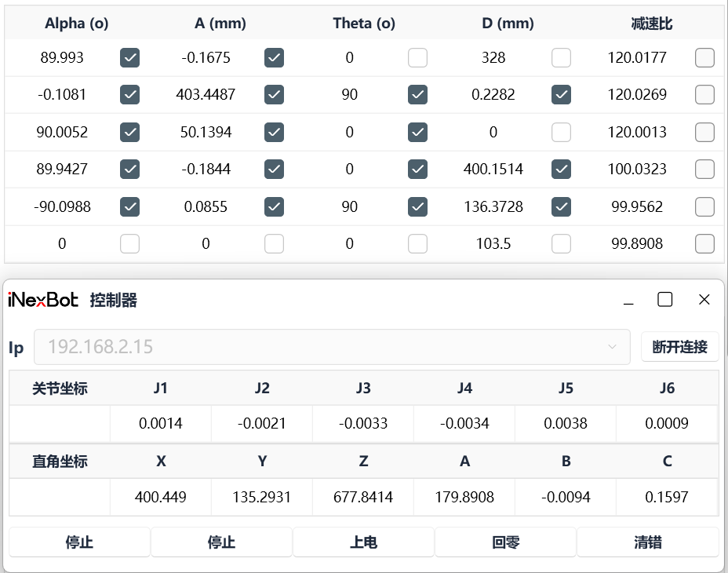This screenshot has height=573, width=728.
Task: Click the 断开连接 disconnect button
Action: [679, 347]
